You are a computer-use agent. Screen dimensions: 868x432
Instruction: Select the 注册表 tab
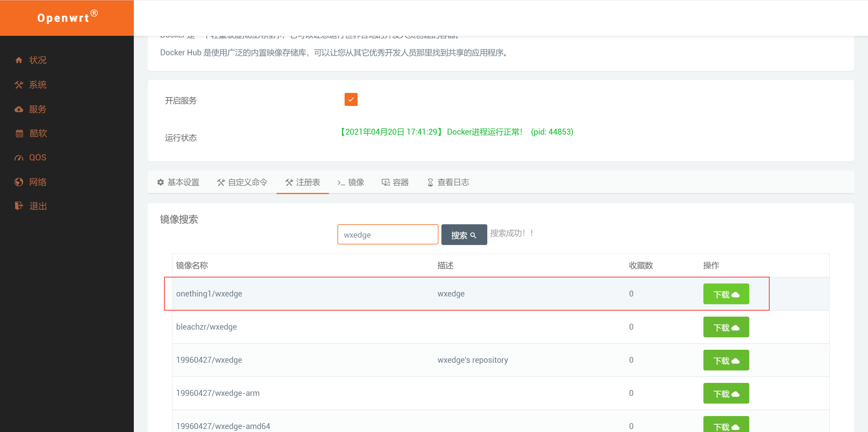(x=303, y=183)
